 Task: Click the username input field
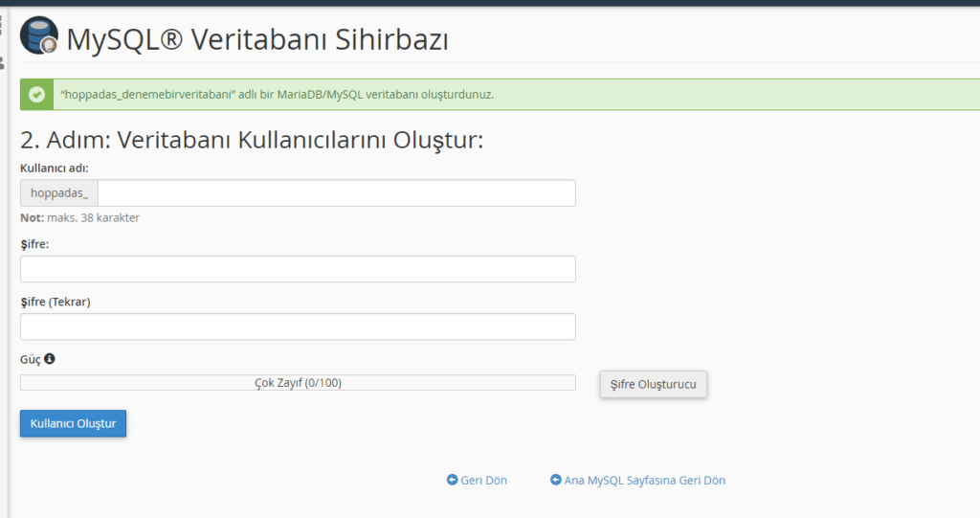pyautogui.click(x=336, y=192)
